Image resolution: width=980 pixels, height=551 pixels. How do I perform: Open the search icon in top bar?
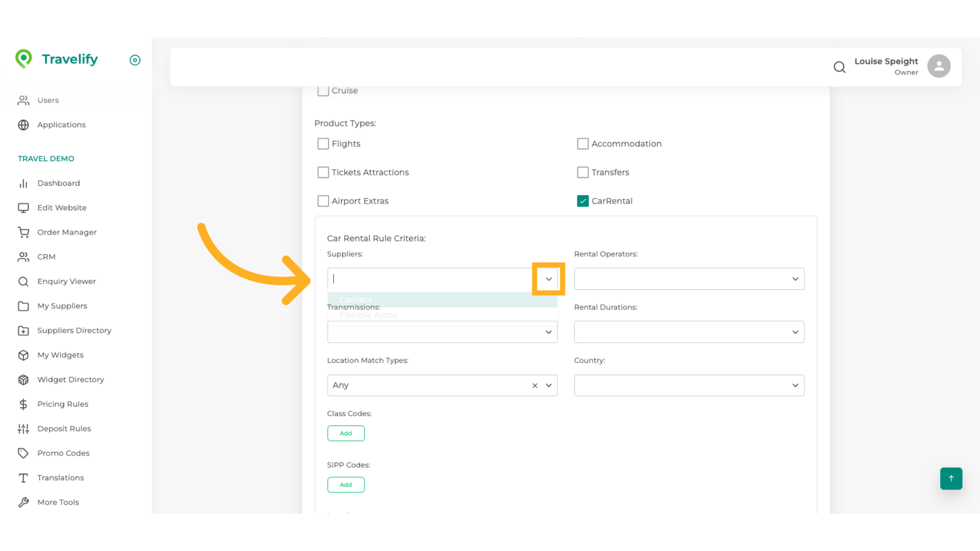[x=839, y=67]
